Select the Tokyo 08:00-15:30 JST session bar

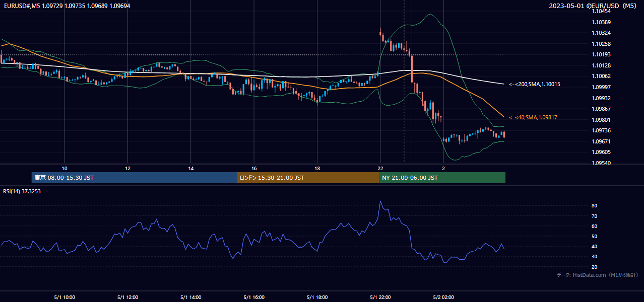tap(134, 178)
